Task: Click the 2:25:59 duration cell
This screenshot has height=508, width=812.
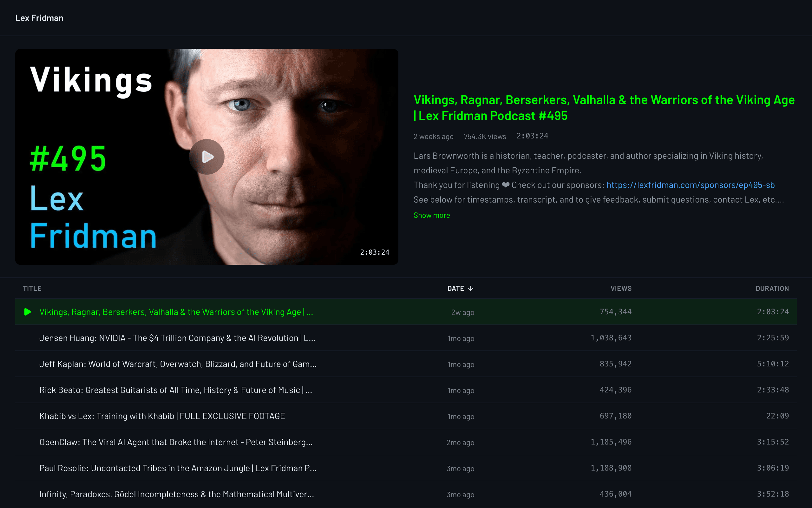Action: click(773, 338)
